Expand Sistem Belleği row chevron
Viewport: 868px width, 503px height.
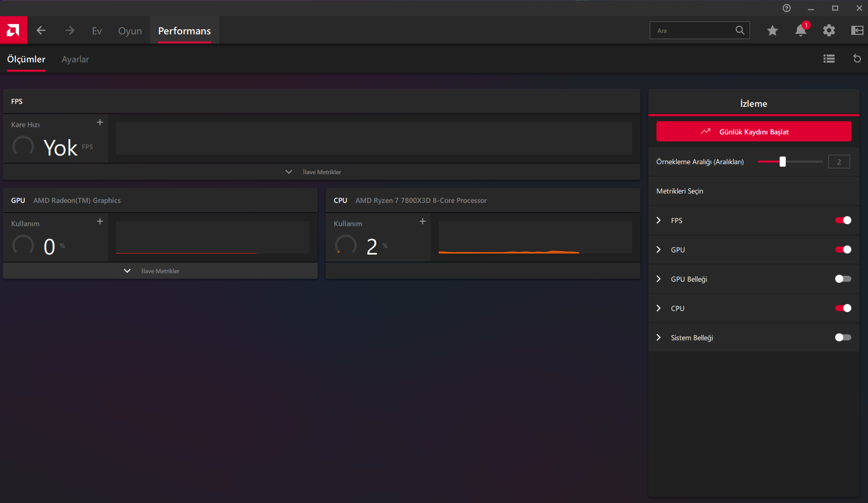pos(658,337)
